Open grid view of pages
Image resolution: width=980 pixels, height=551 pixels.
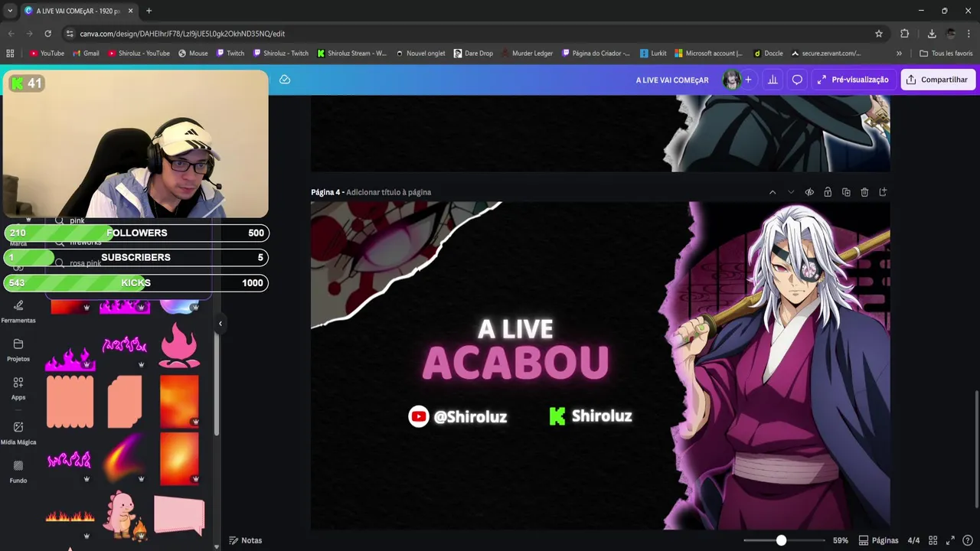tap(933, 540)
